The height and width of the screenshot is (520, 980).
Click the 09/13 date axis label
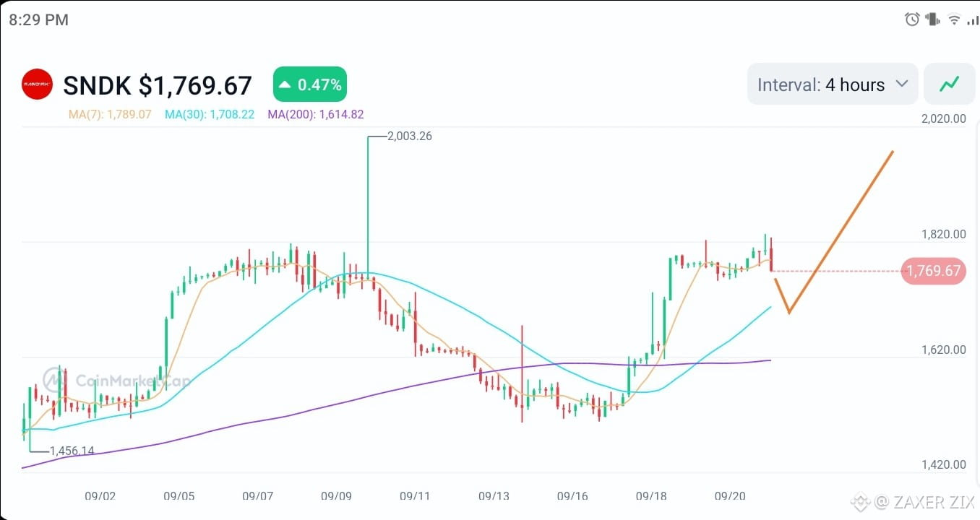coord(494,496)
